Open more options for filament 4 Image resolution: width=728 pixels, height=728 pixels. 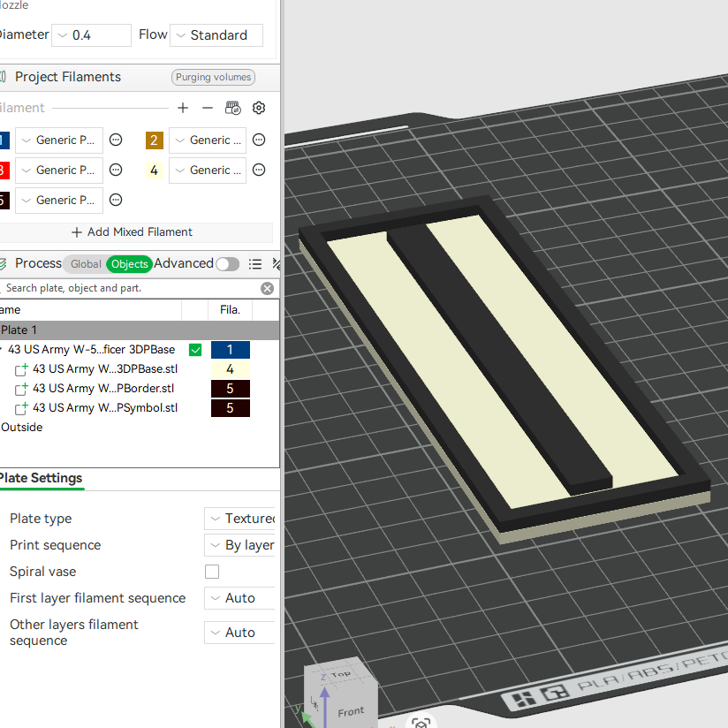[259, 170]
